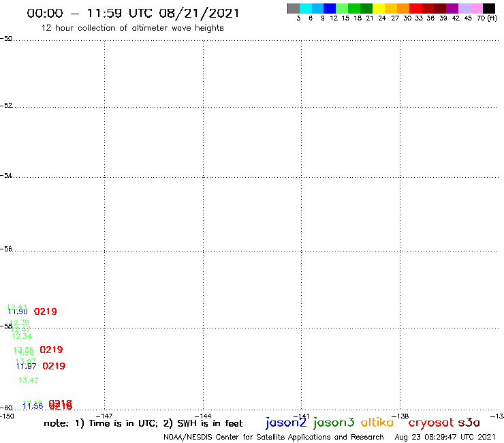Click the -54 latitude axis label

pyautogui.click(x=6, y=176)
